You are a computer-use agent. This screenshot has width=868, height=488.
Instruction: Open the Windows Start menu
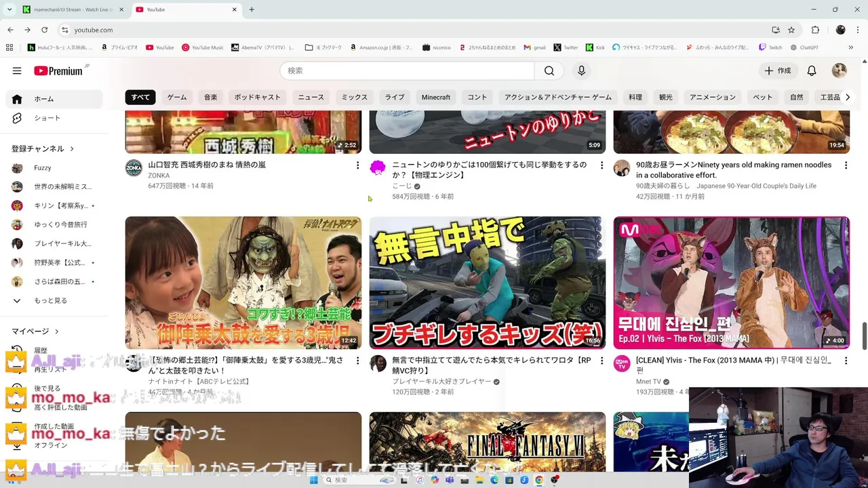point(313,480)
